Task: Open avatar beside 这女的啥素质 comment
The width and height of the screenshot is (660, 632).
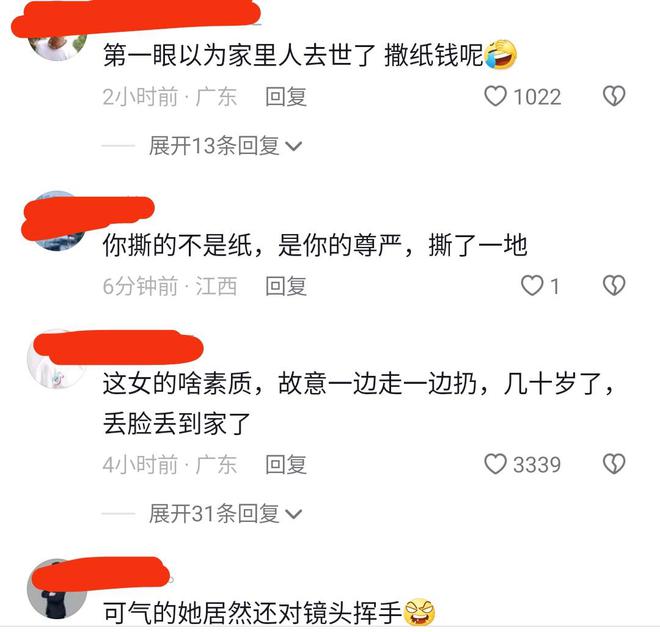Action: pos(57,357)
